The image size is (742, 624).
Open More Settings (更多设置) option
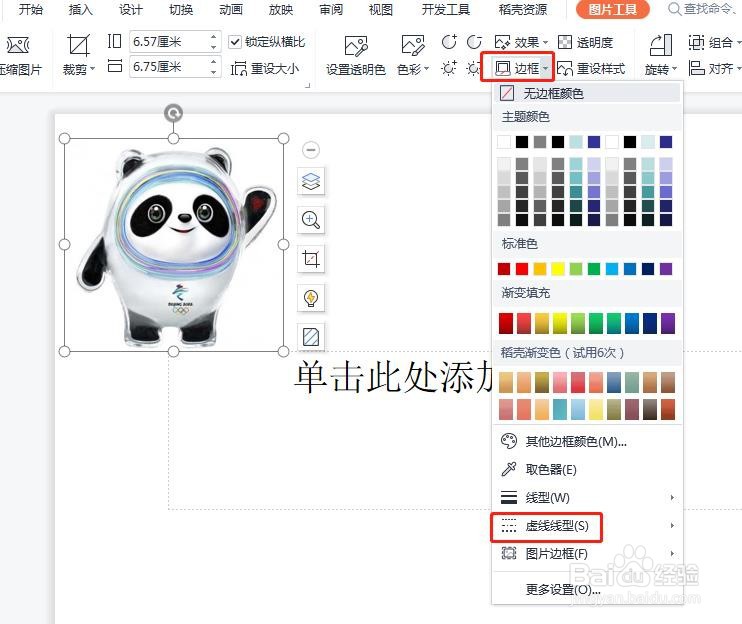coord(587,589)
